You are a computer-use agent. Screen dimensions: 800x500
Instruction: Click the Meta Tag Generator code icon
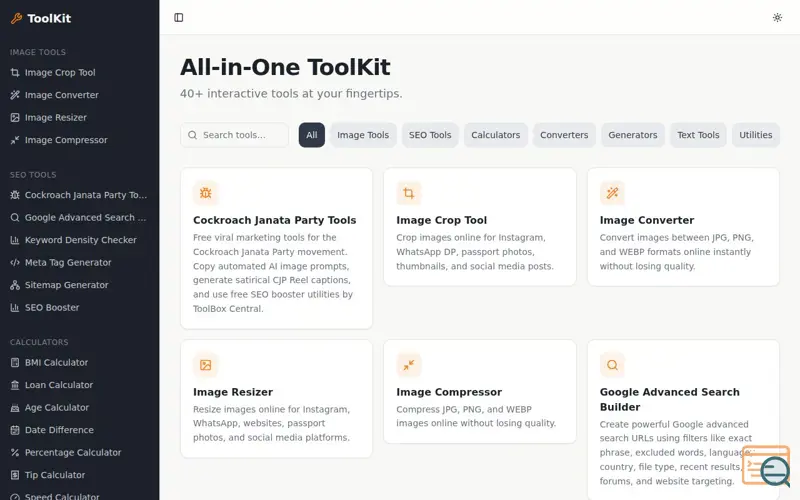(15, 262)
